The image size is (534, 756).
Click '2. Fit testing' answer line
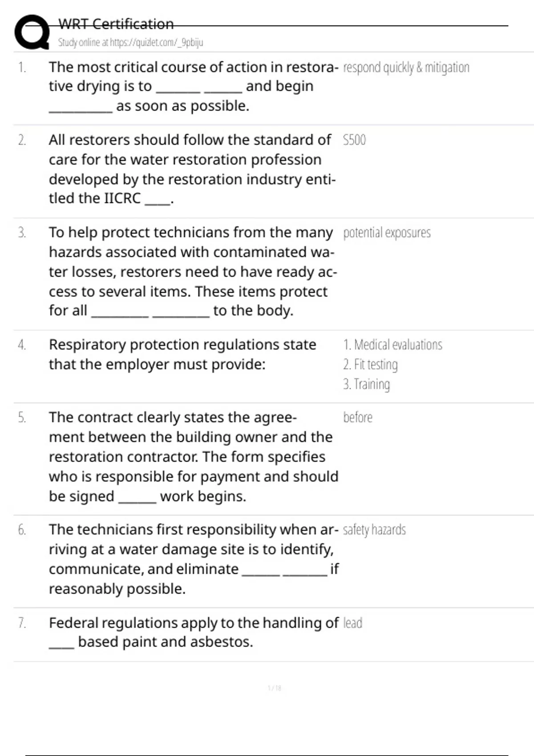click(370, 365)
